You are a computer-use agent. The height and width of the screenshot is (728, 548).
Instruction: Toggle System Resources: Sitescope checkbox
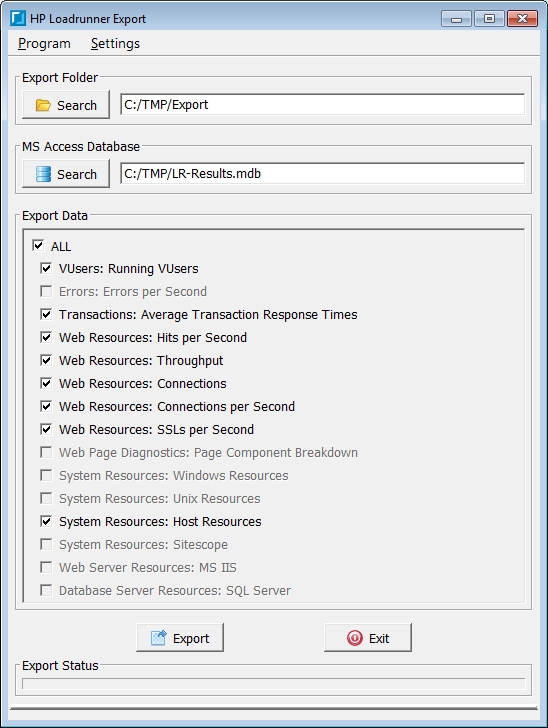[x=46, y=544]
